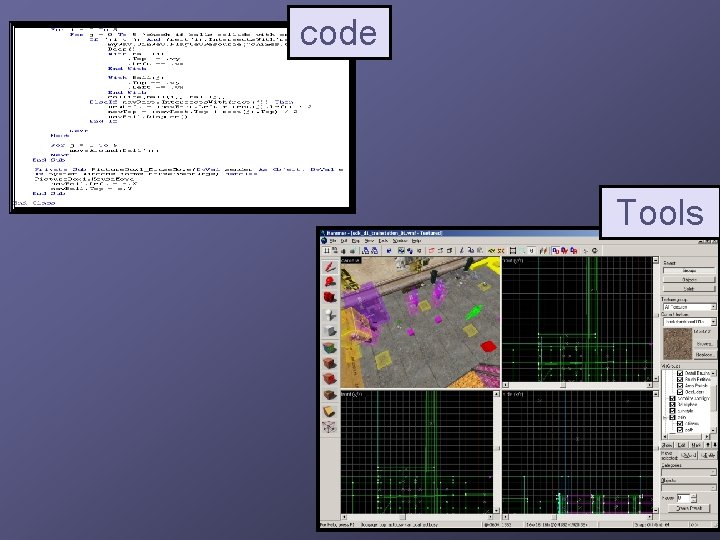Select the yellow Clipping tool
Image resolution: width=720 pixels, height=540 pixels.
coord(330,411)
